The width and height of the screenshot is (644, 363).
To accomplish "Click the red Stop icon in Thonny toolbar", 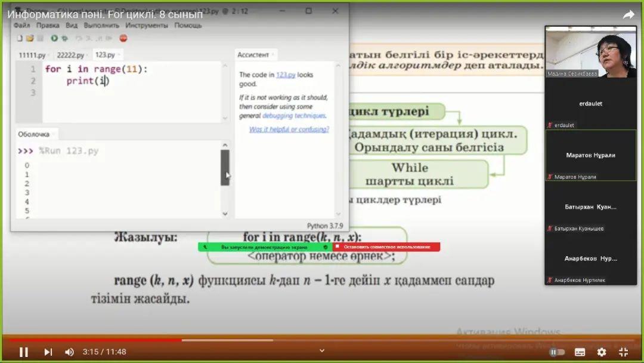I will click(x=123, y=38).
